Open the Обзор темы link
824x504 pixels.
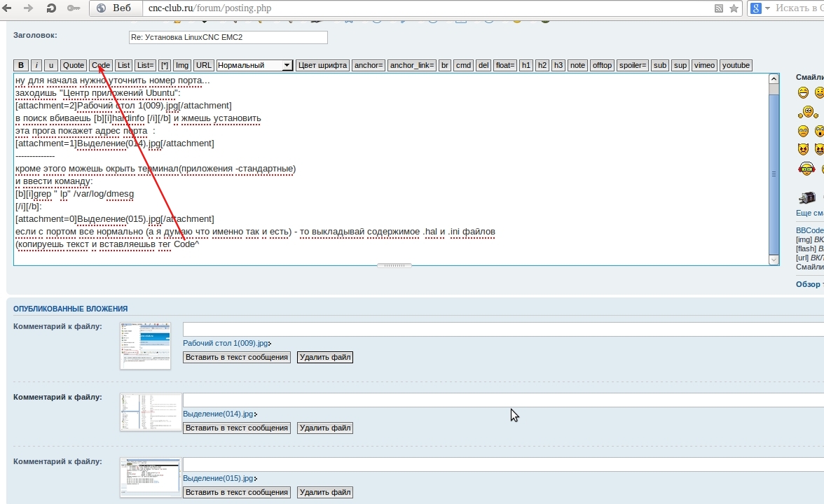(x=810, y=284)
